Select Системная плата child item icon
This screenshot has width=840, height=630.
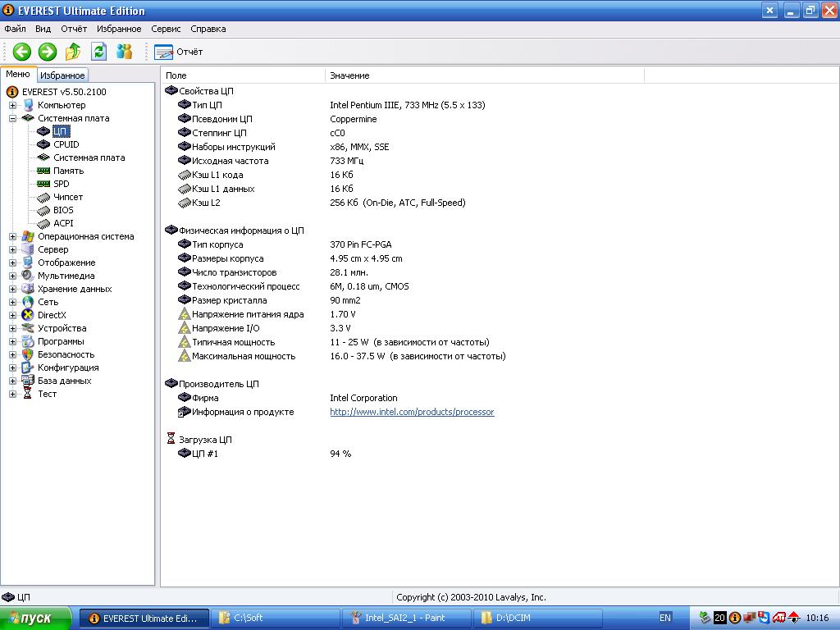click(43, 157)
